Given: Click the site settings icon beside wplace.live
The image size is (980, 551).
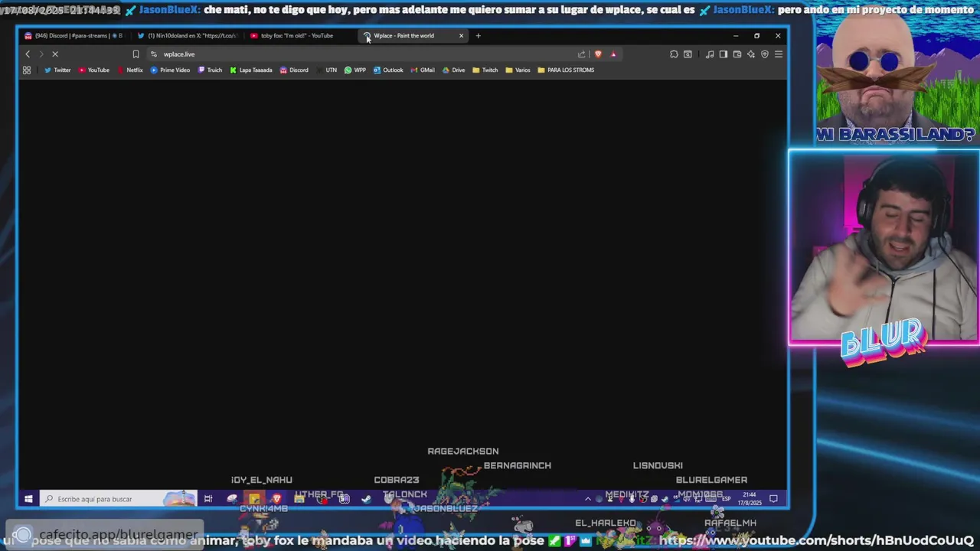Looking at the screenshot, I should (154, 54).
